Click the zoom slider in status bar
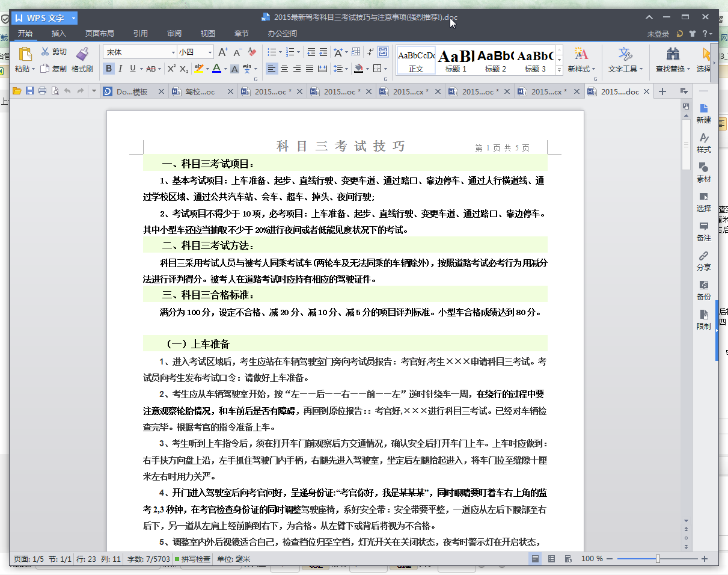The height and width of the screenshot is (575, 728). [658, 559]
